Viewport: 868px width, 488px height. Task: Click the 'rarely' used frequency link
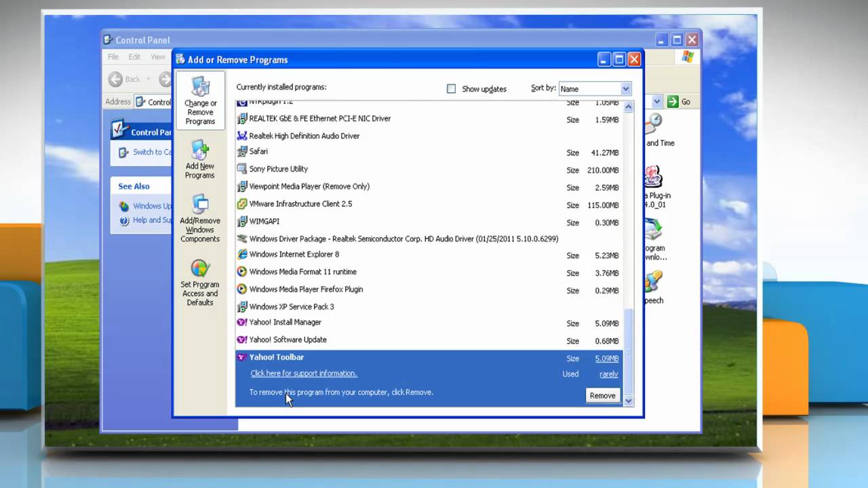coord(609,374)
